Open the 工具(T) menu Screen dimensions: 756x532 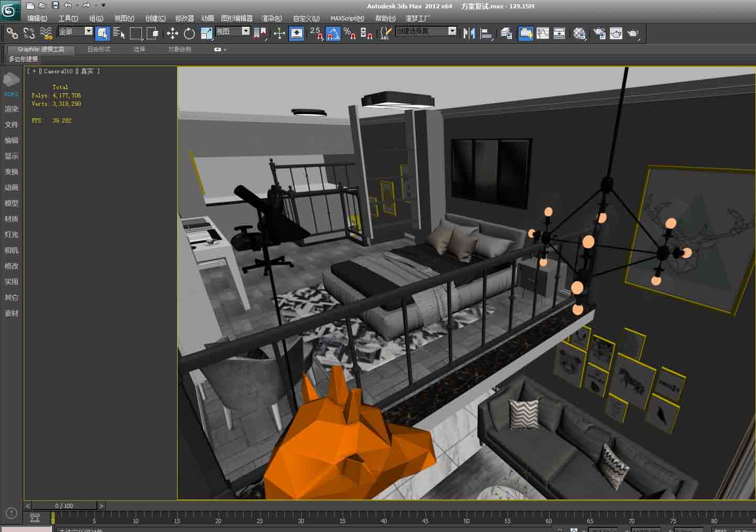pyautogui.click(x=68, y=18)
